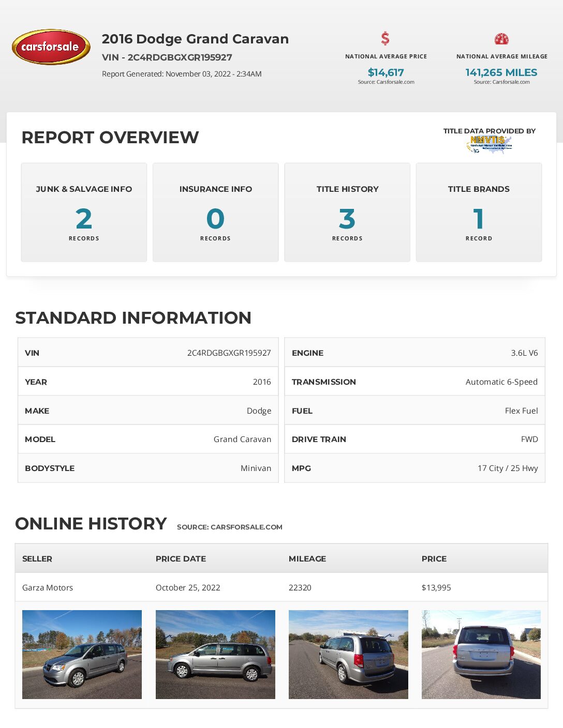This screenshot has height=728, width=563.
Task: Click the engine value 3.6L V6
Action: coord(524,353)
